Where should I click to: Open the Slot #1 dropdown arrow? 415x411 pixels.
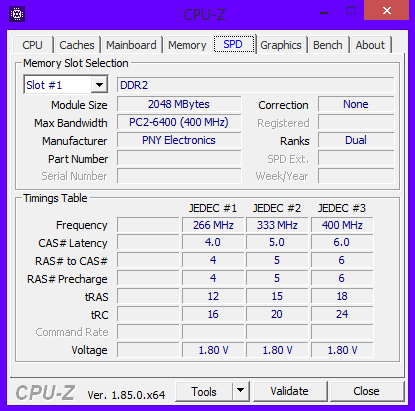(x=99, y=85)
